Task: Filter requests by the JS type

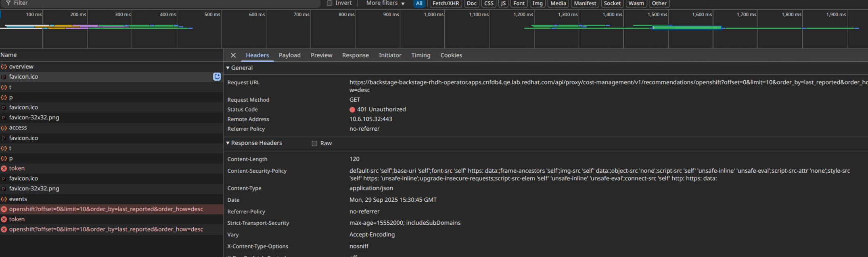Action: click(x=503, y=3)
